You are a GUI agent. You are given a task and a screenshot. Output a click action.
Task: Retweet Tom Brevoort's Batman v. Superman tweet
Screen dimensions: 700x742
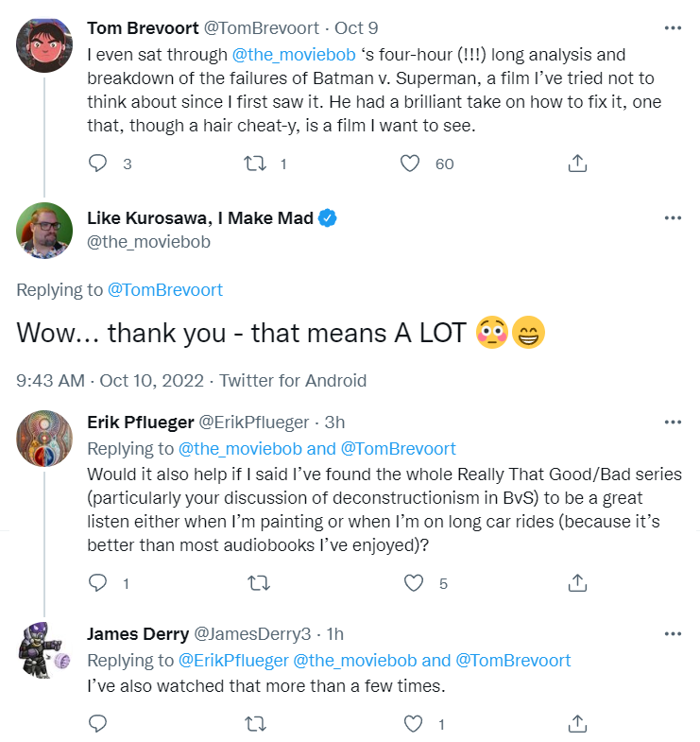253,164
